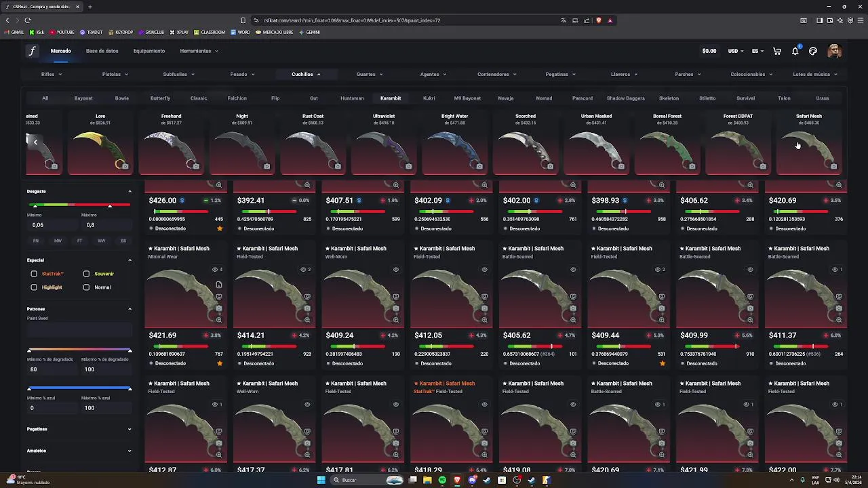
Task: Switch to the Butterfly knife tab
Action: point(160,98)
